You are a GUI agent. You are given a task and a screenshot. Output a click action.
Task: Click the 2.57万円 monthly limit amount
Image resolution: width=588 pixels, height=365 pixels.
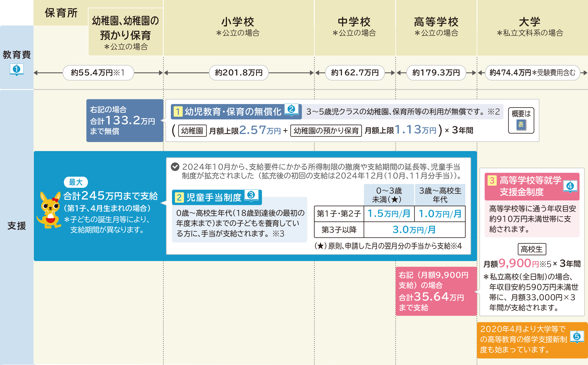[x=260, y=130]
